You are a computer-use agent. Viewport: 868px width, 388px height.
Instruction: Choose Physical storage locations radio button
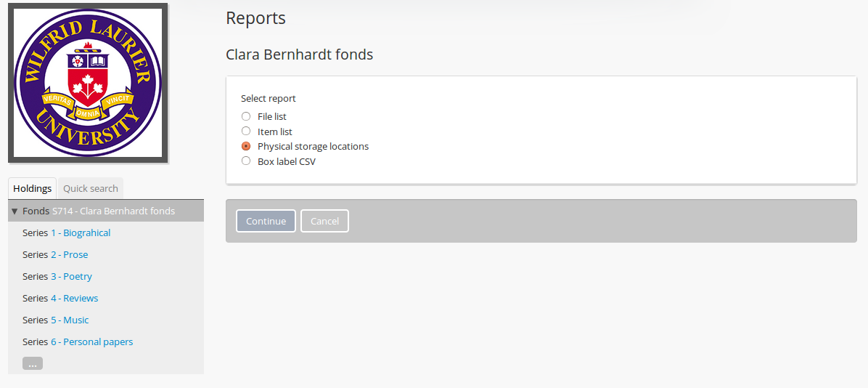(246, 146)
